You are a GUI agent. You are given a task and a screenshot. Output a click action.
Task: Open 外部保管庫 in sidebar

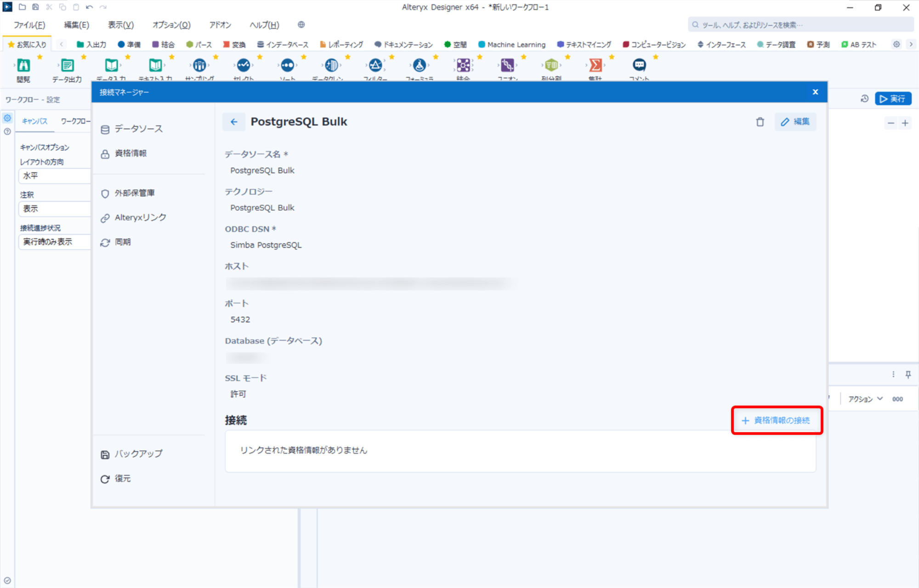coord(128,193)
